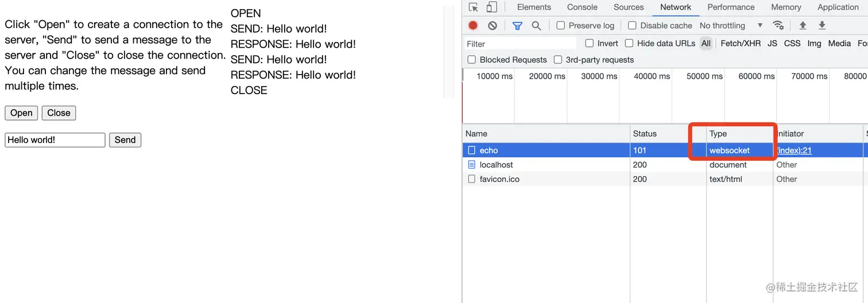
Task: Stop recording network log with red button
Action: tap(473, 25)
